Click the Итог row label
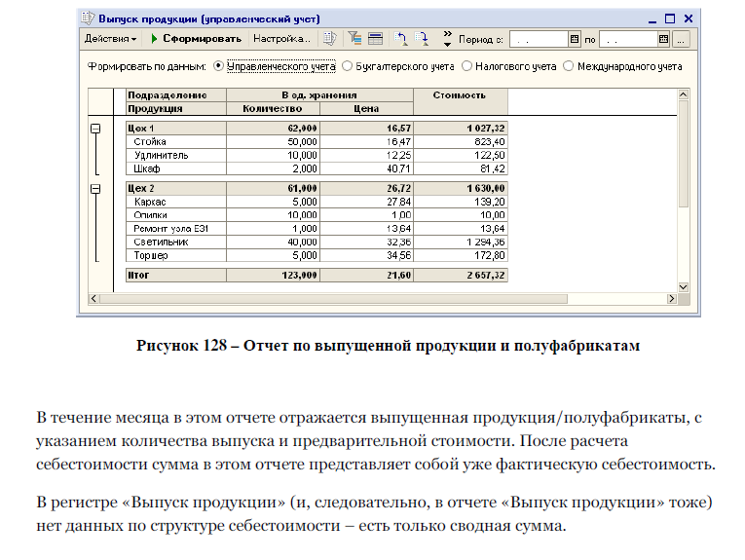The image size is (745, 560). pos(176,275)
